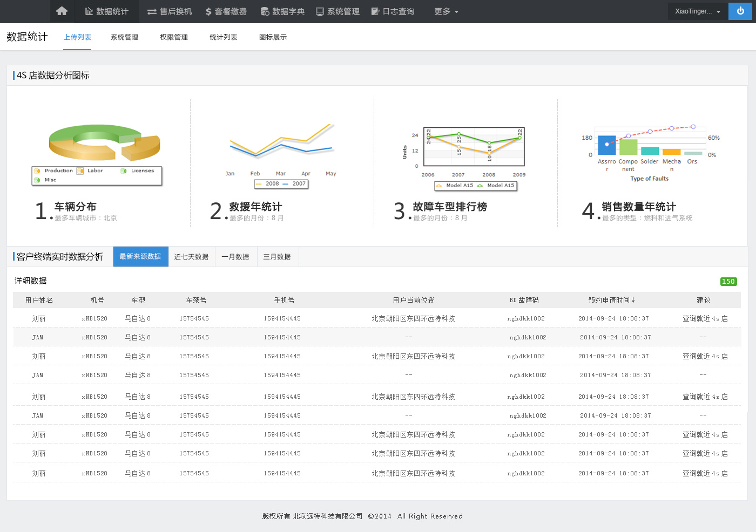This screenshot has width=756, height=532.
Task: Click the blue power logout button
Action: 740,11
